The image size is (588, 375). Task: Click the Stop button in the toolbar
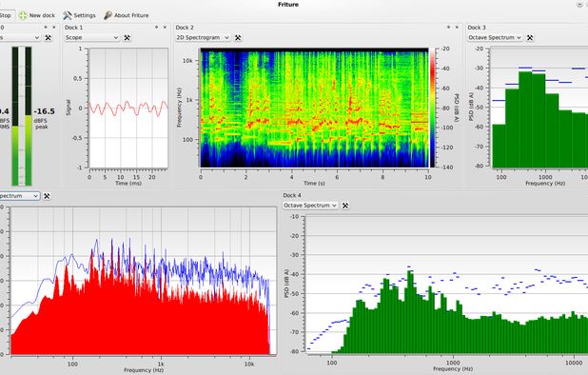[x=6, y=15]
